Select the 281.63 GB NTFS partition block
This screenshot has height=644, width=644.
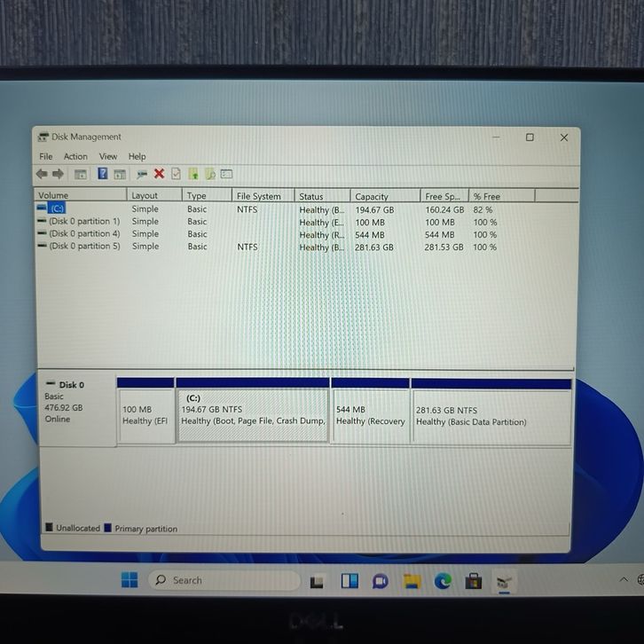[491, 416]
